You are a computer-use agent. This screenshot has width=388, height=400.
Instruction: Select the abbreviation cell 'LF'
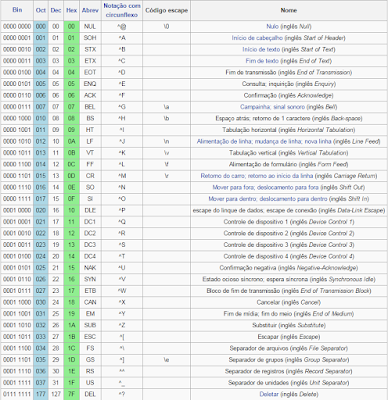[x=90, y=141]
